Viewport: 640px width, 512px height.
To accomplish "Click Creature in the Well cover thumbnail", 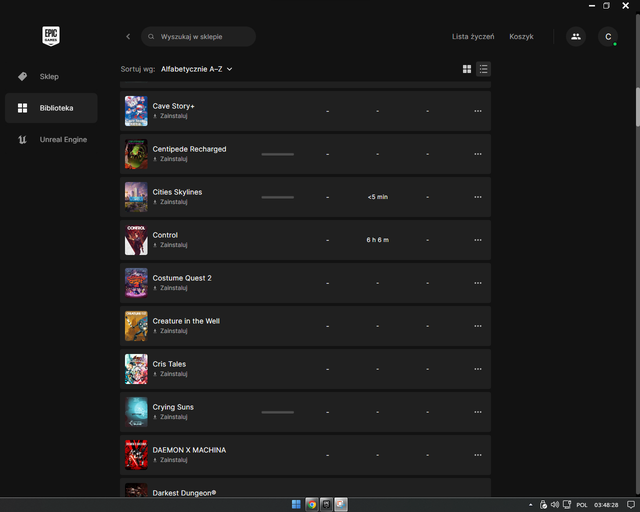I will point(136,326).
